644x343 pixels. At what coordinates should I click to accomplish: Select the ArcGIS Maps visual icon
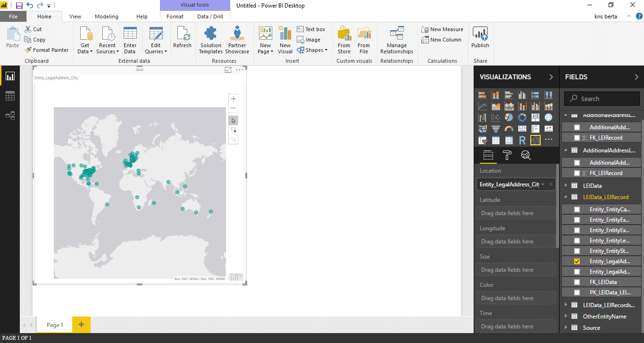click(x=535, y=140)
